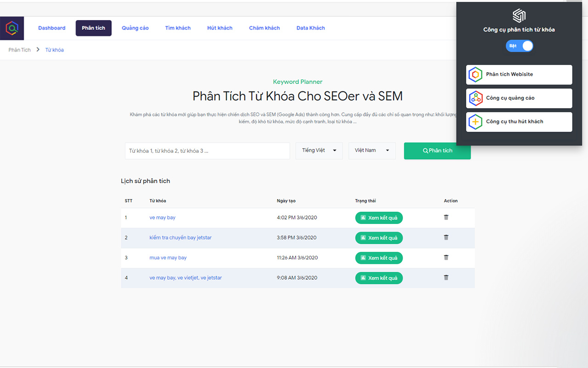Click the Từ khóa breadcrumb link

(x=54, y=50)
